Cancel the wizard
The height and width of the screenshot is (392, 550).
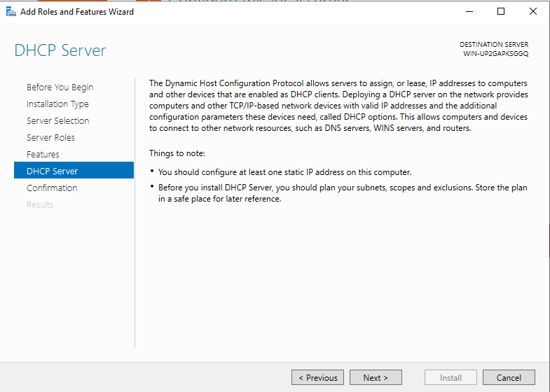tap(509, 377)
